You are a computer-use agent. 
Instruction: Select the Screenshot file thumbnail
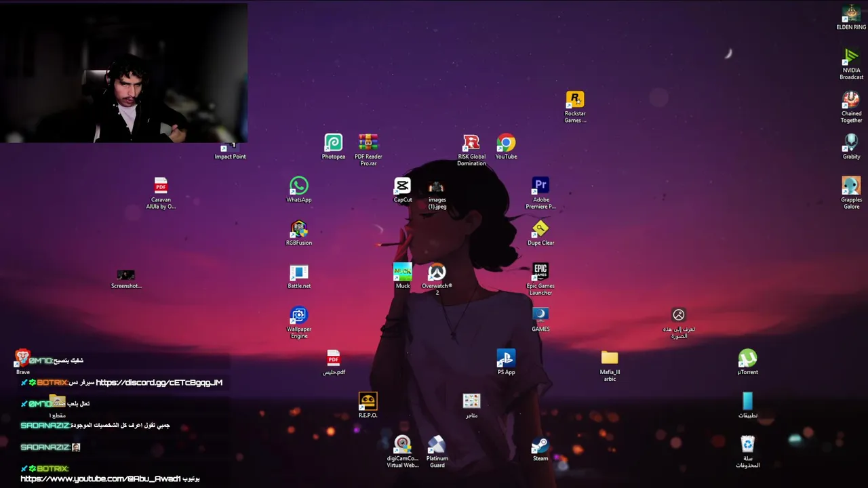(x=126, y=279)
